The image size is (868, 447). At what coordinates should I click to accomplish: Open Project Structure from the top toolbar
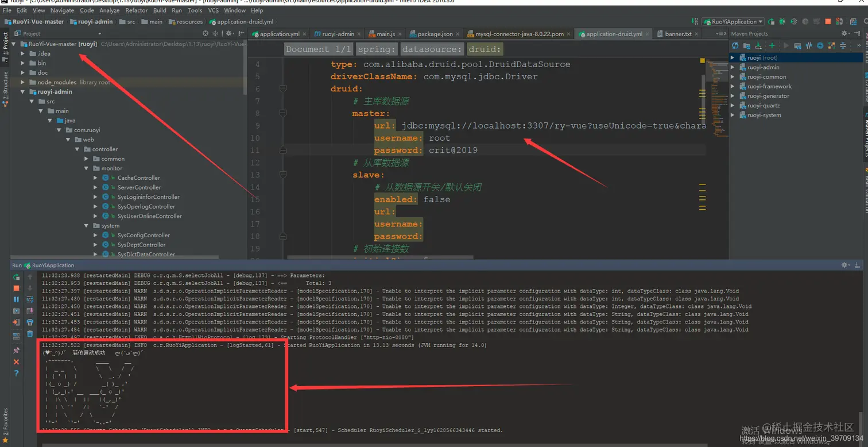pos(854,22)
